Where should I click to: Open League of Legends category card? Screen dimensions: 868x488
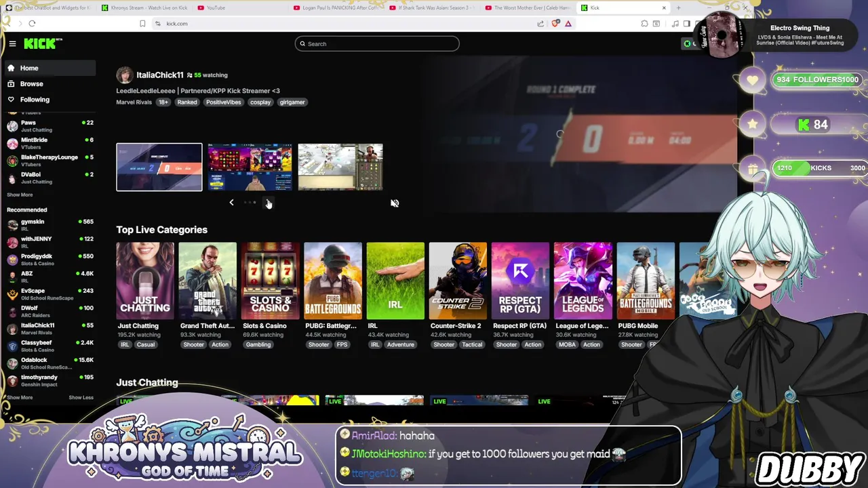pyautogui.click(x=583, y=281)
